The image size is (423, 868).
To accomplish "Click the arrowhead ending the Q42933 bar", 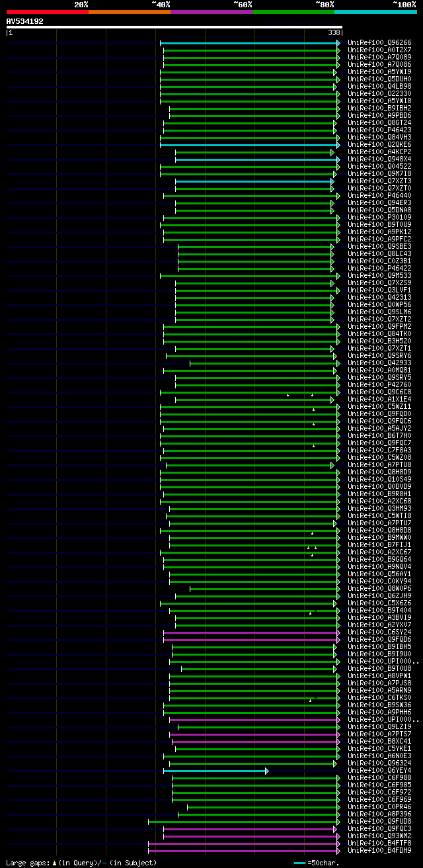I will (338, 363).
